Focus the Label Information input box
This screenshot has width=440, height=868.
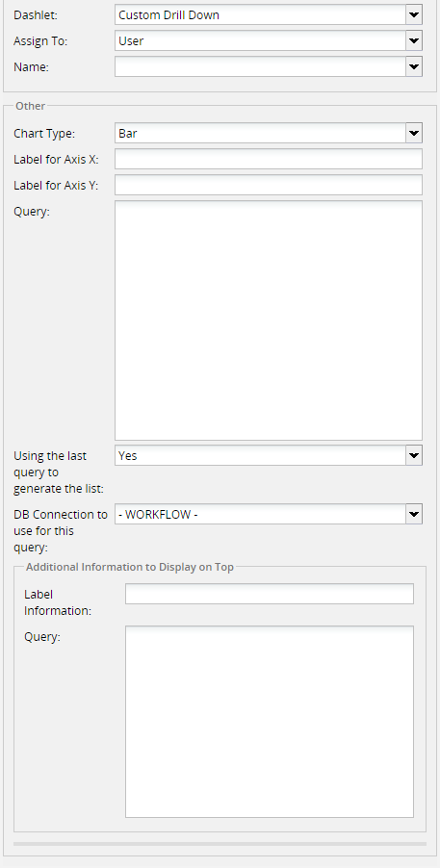coord(270,594)
